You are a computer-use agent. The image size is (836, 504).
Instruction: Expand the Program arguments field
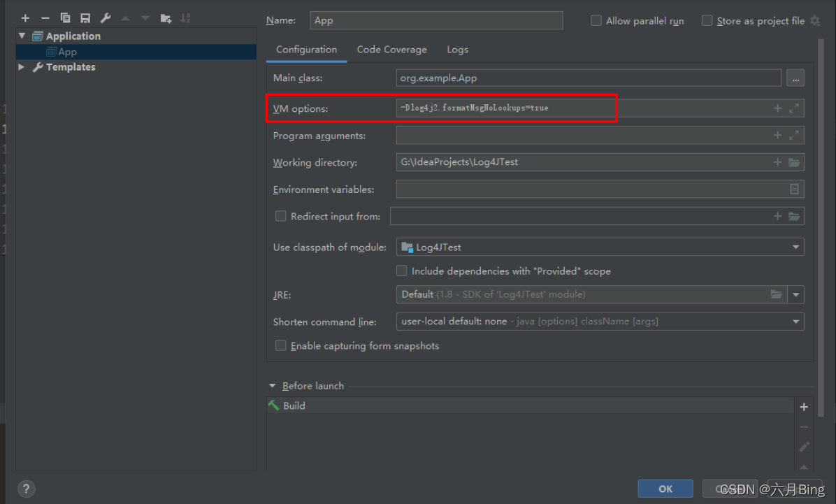pos(794,136)
